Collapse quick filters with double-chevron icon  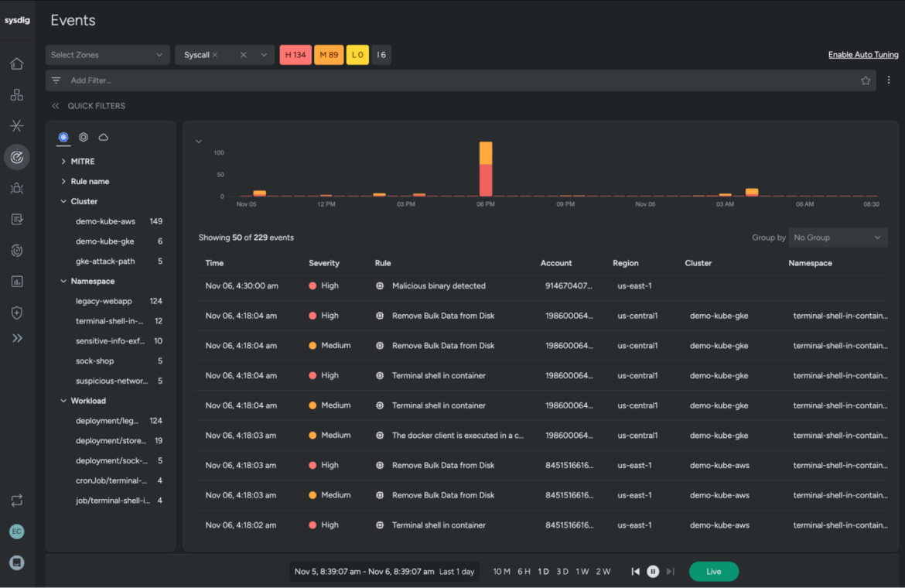(56, 105)
